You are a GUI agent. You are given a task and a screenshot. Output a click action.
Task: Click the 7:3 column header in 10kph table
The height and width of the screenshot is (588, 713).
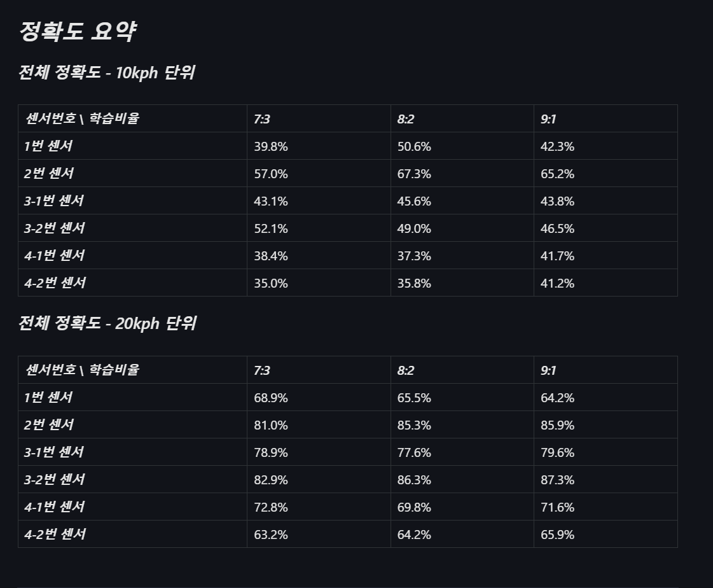click(262, 119)
